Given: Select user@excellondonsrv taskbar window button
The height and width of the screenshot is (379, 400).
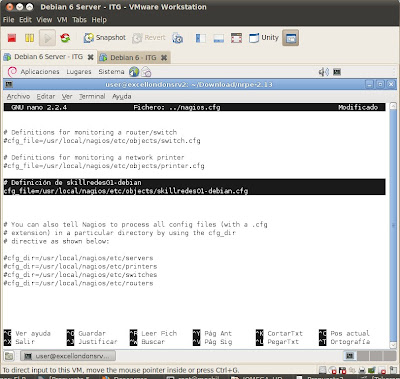Looking at the screenshot, I should coord(68,356).
